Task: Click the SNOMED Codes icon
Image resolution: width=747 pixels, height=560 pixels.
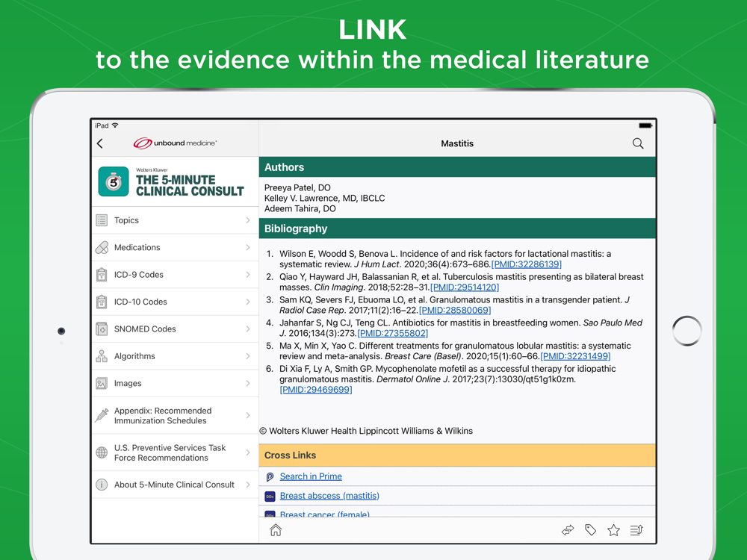Action: [102, 329]
